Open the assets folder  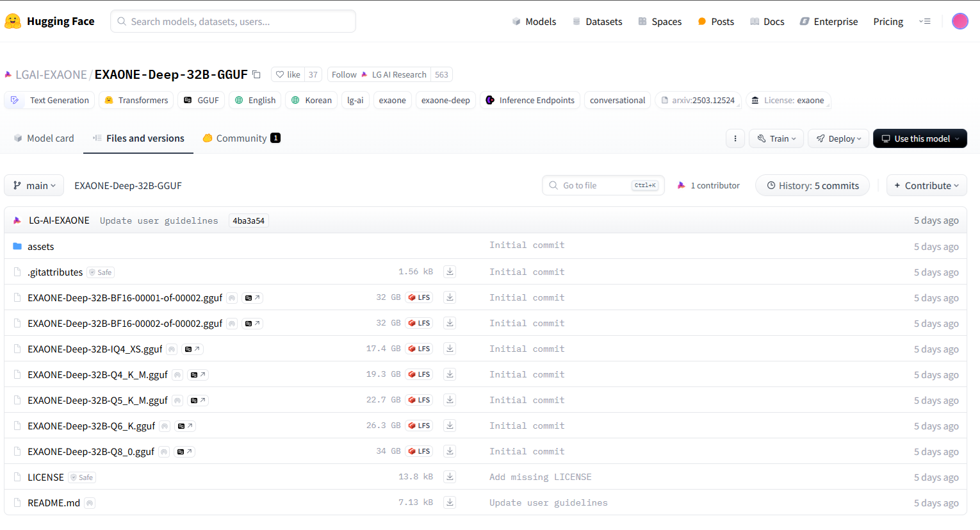click(40, 246)
